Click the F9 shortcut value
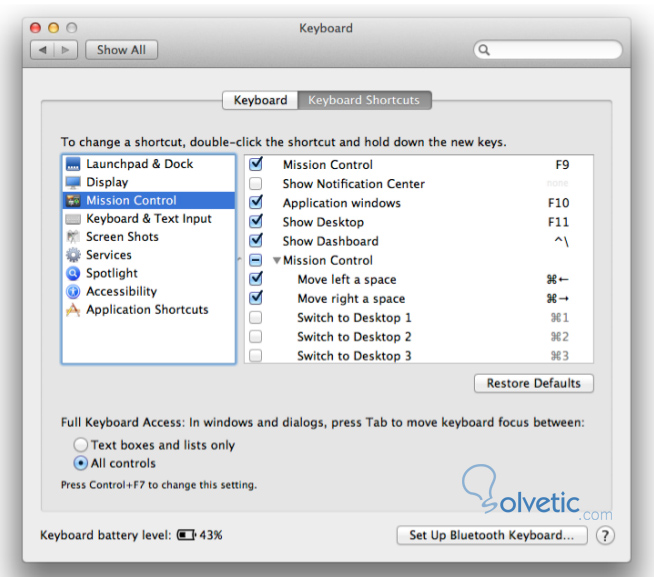 [562, 165]
